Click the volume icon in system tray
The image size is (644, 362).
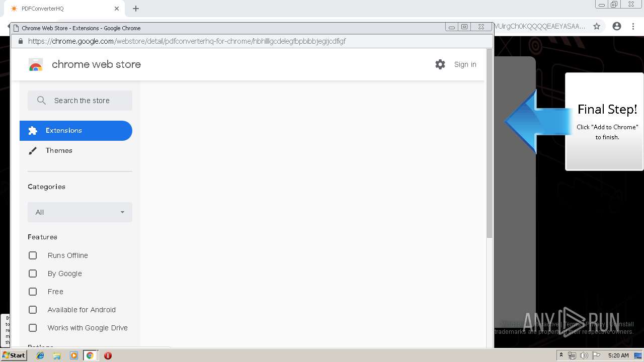584,355
